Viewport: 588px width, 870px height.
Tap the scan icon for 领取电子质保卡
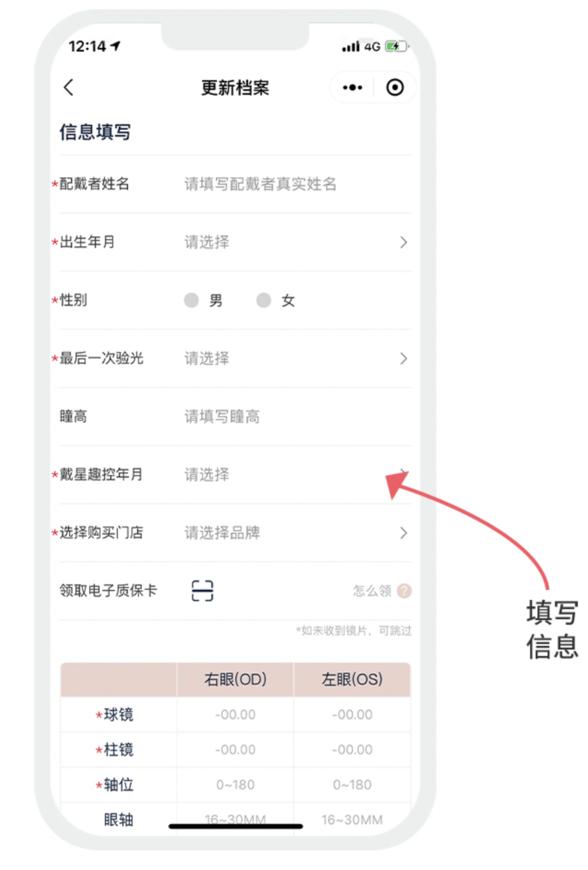click(202, 591)
